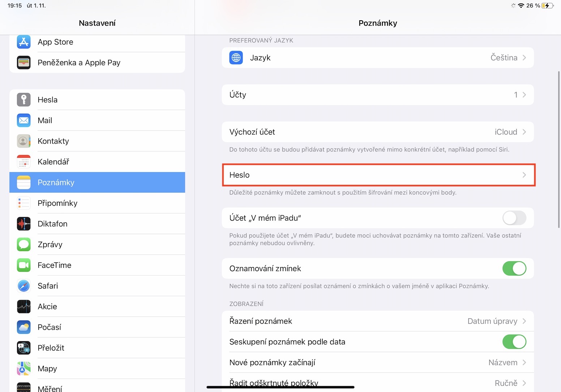Tap the Diktafon waveform icon
The height and width of the screenshot is (392, 561).
[24, 224]
